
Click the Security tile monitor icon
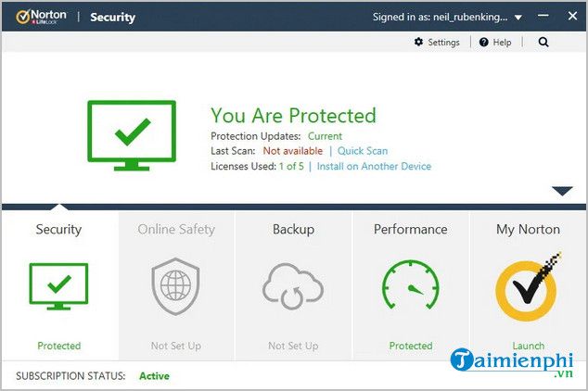coord(58,286)
